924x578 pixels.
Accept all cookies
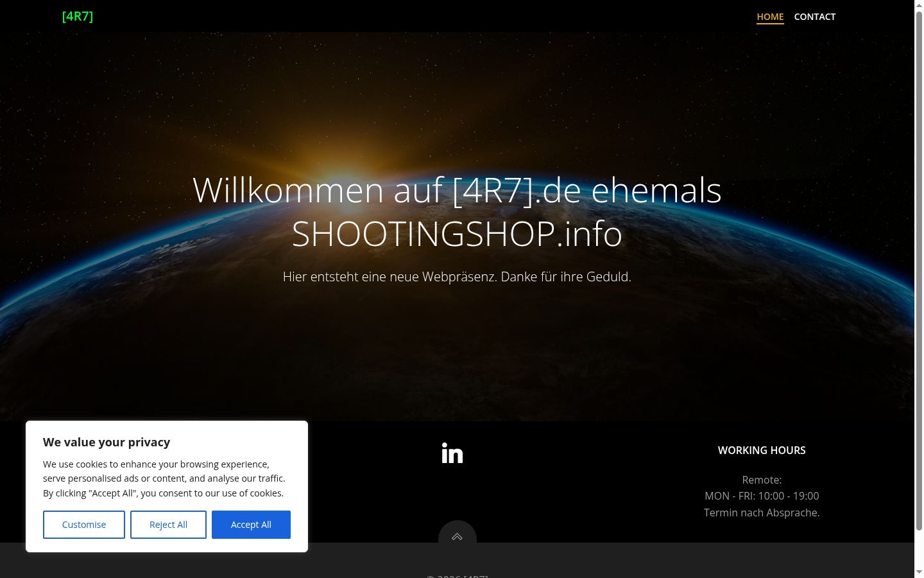(251, 525)
